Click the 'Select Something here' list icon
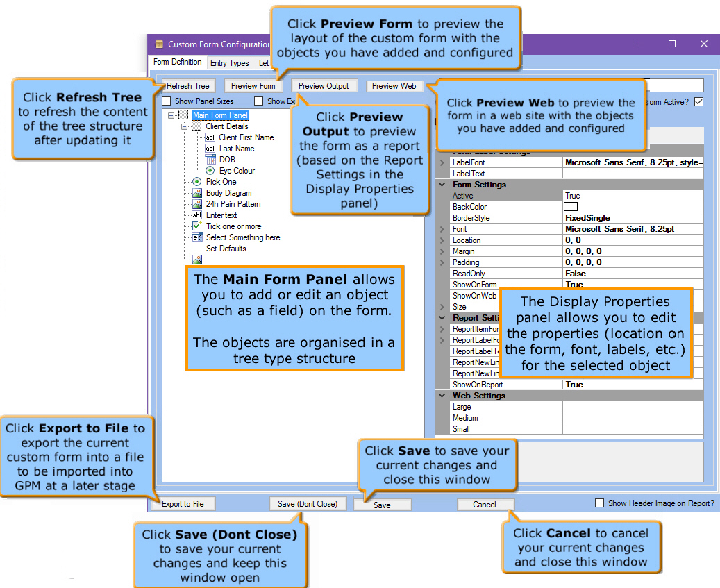This screenshot has width=720, height=588. pyautogui.click(x=197, y=237)
